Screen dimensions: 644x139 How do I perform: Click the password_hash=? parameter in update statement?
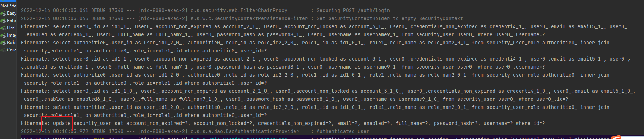455,123
